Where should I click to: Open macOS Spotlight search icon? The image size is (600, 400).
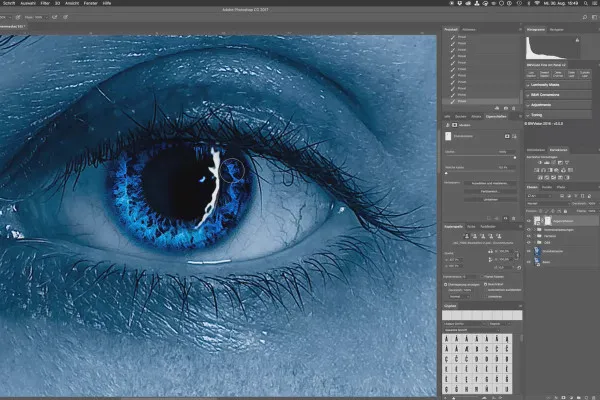point(586,3)
